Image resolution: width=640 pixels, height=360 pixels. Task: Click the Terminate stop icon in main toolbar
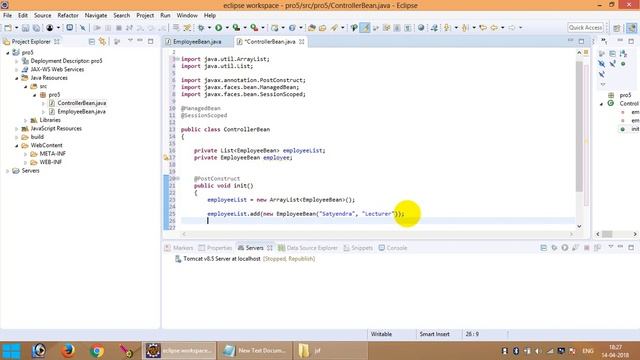(x=119, y=28)
